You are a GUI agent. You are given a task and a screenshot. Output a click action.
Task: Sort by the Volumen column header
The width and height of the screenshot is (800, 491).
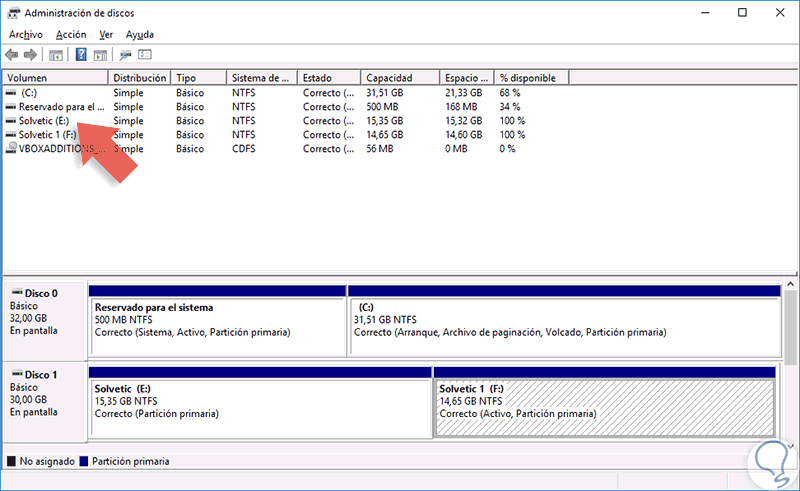click(56, 78)
